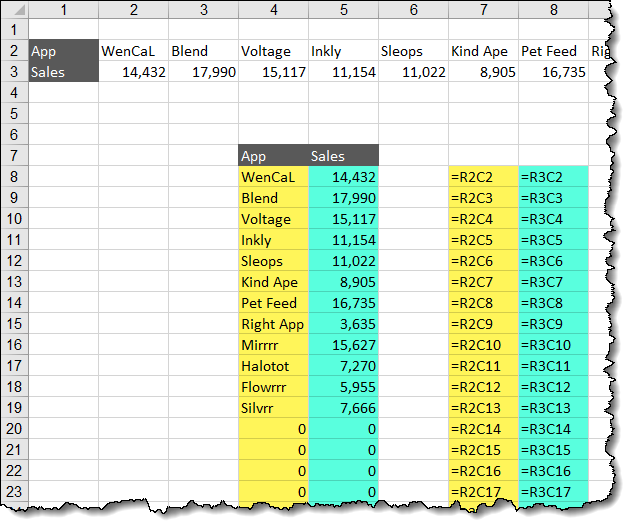The height and width of the screenshot is (531, 635).
Task: Select the 17,990 value in row 3
Action: tap(203, 72)
